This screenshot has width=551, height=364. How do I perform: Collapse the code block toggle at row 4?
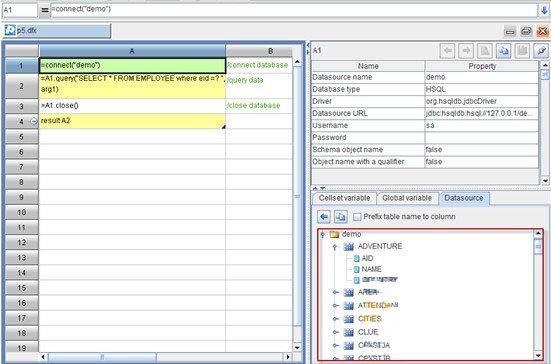(34, 122)
